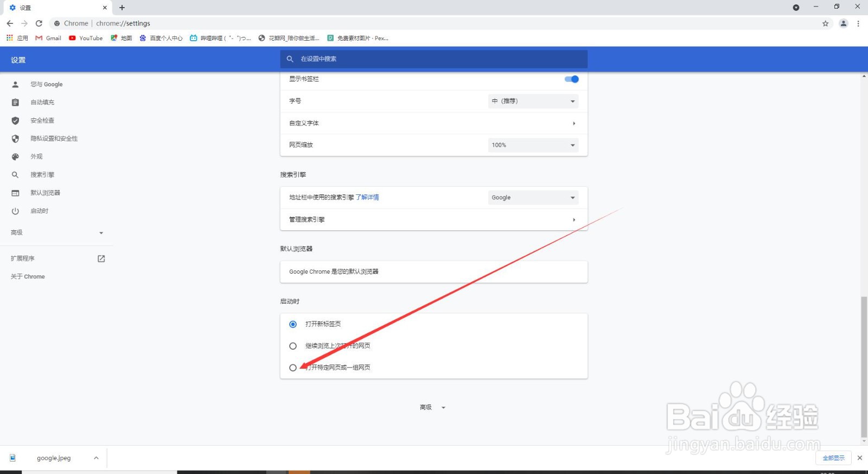Click the 自动填充 clipboard icon

point(15,102)
